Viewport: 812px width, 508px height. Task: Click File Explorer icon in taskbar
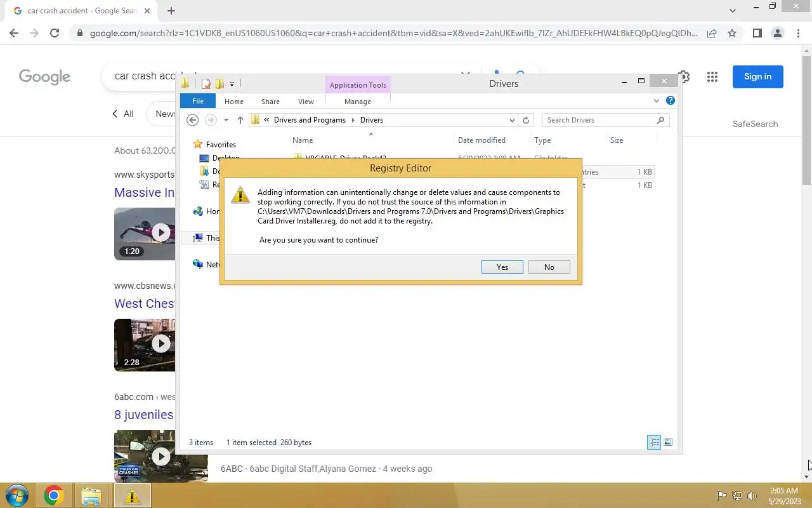(x=91, y=495)
